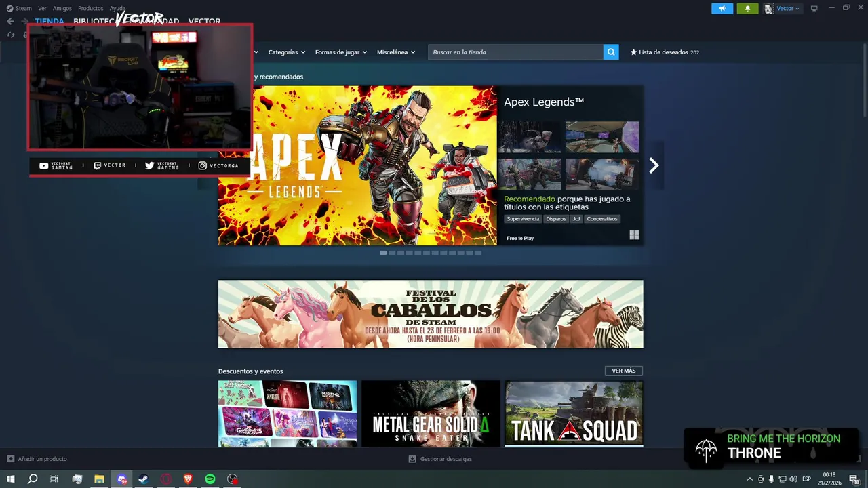Open the Tank Squad card
This screenshot has height=488, width=868.
click(574, 413)
